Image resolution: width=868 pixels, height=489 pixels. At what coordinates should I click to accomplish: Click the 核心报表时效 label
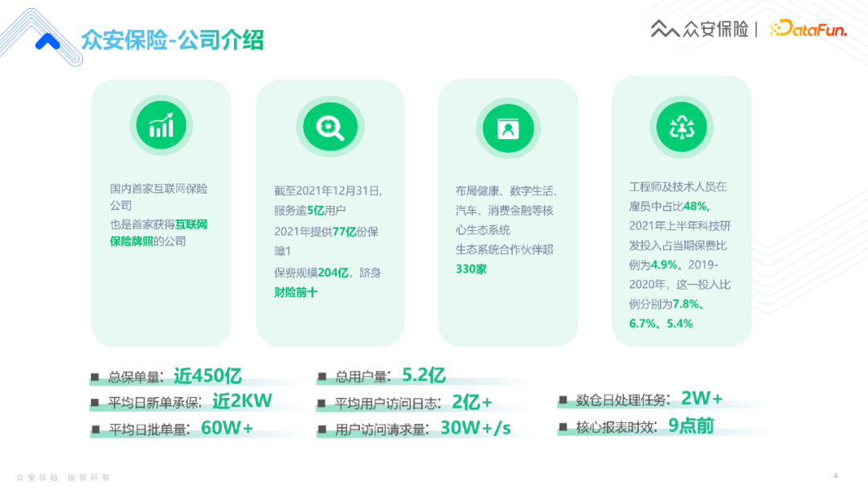616,428
